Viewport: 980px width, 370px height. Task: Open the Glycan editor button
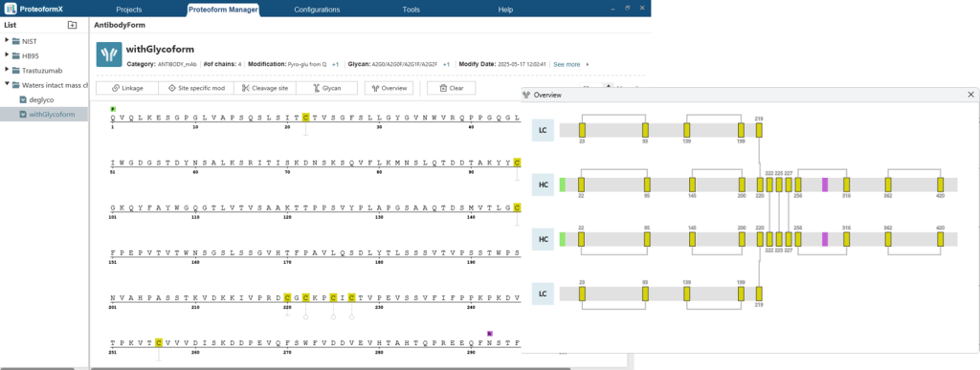point(327,88)
